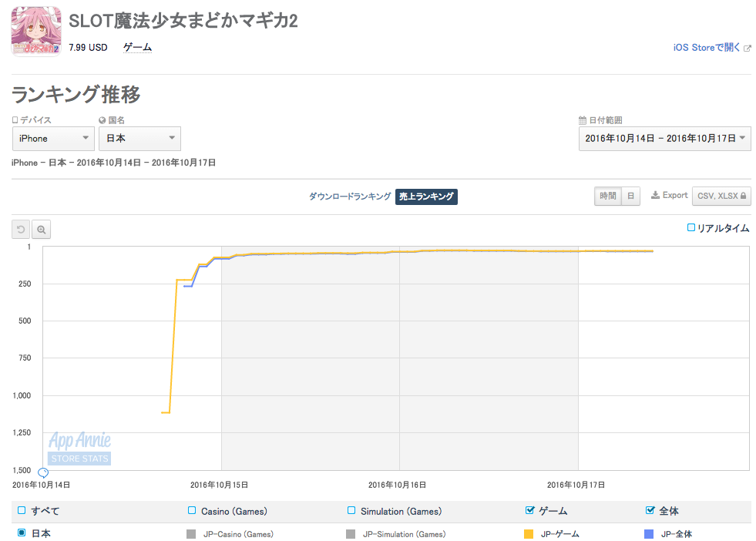Select the 時間 hourly view button
Viewport: 756px width, 541px height.
(x=608, y=196)
